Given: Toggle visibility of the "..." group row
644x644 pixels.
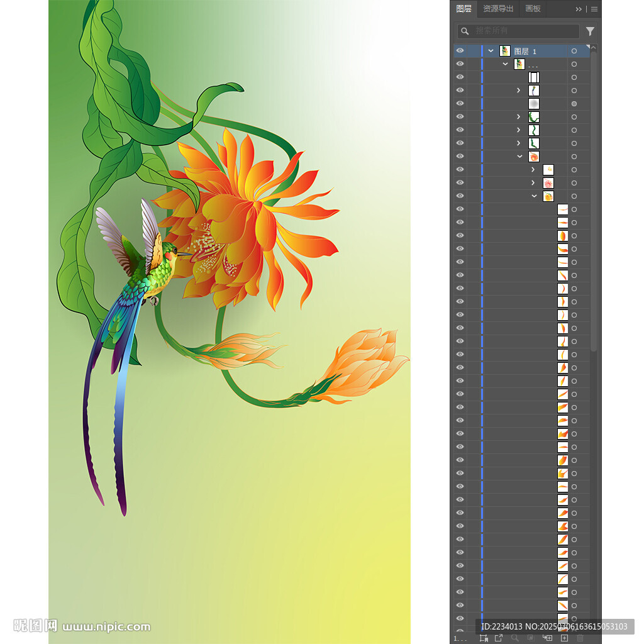Looking at the screenshot, I should click(x=460, y=64).
